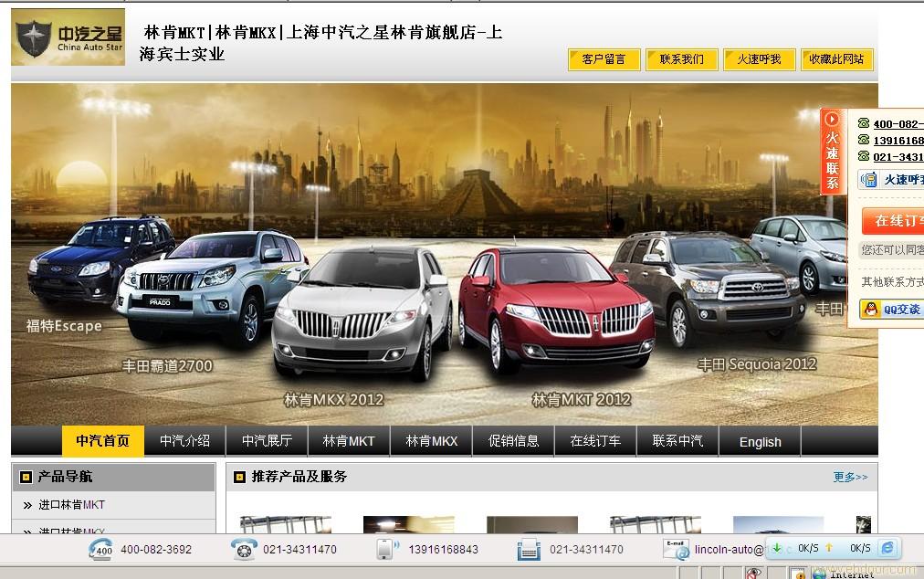This screenshot has height=579, width=924.
Task: Click the China Auto Star logo
Action: coord(68,37)
